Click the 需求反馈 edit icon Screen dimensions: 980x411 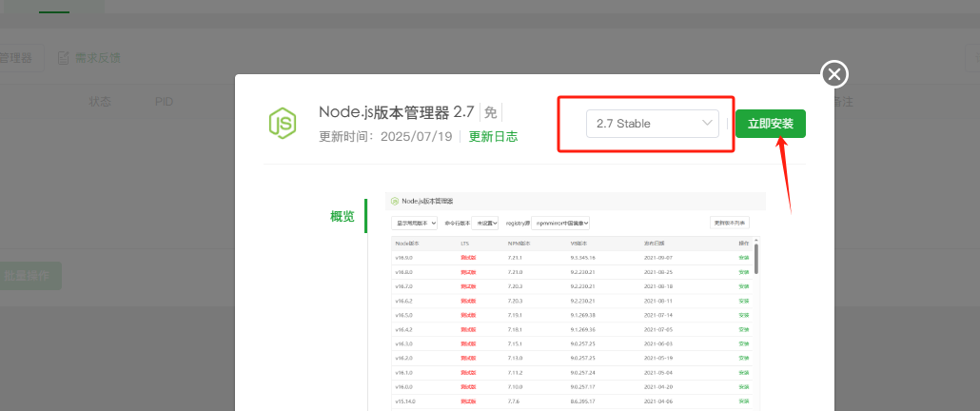(x=64, y=58)
